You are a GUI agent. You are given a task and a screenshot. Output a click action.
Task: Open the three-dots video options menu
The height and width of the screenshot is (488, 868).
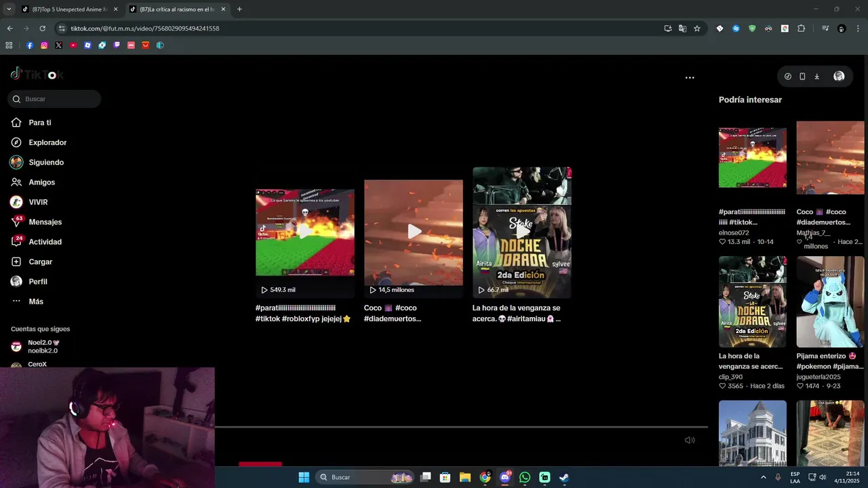[690, 78]
